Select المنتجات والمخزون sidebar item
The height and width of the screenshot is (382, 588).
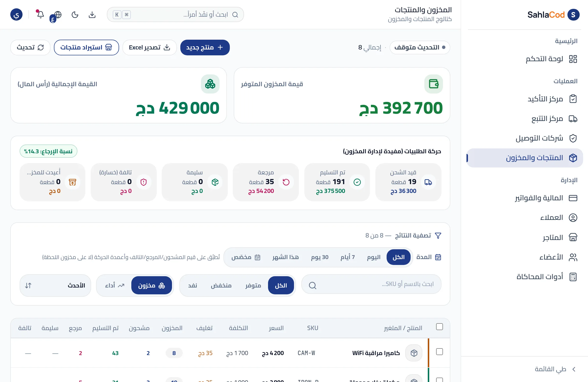524,158
